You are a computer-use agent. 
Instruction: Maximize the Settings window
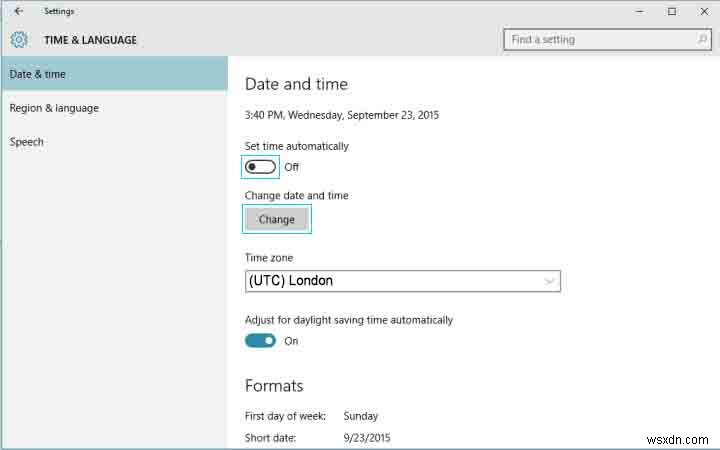pyautogui.click(x=672, y=11)
